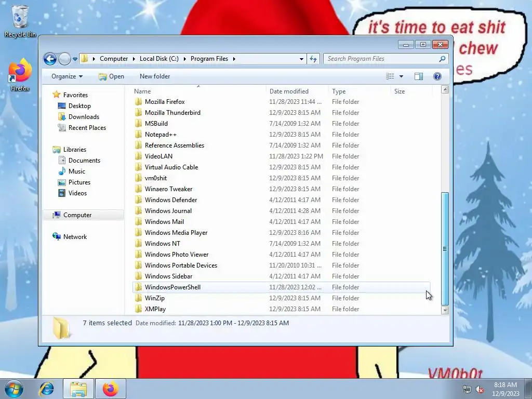Select the Virtual Audio Cable folder

pos(171,167)
